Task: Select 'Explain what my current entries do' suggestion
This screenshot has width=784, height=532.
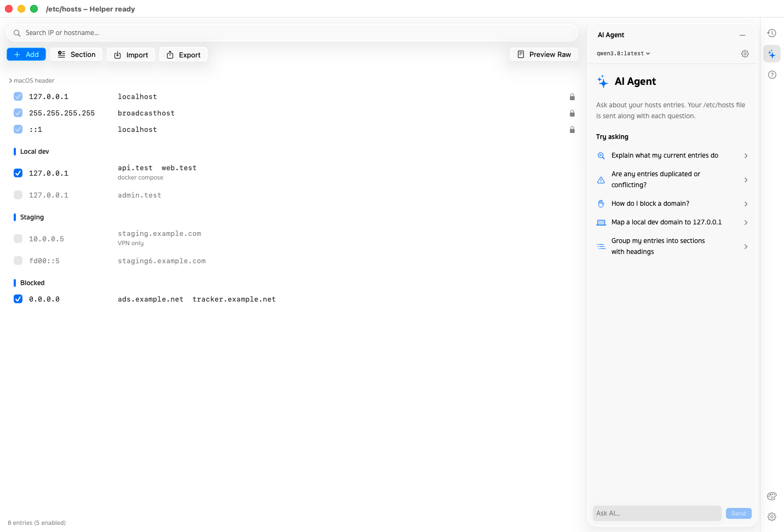Action: (x=672, y=155)
